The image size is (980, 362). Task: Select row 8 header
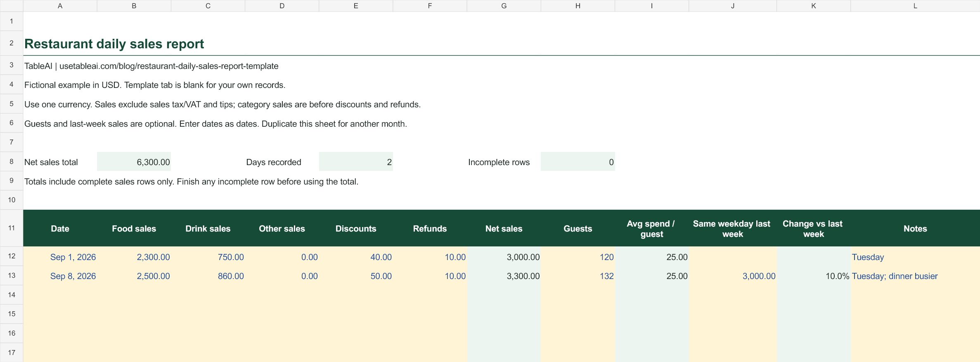pyautogui.click(x=12, y=161)
